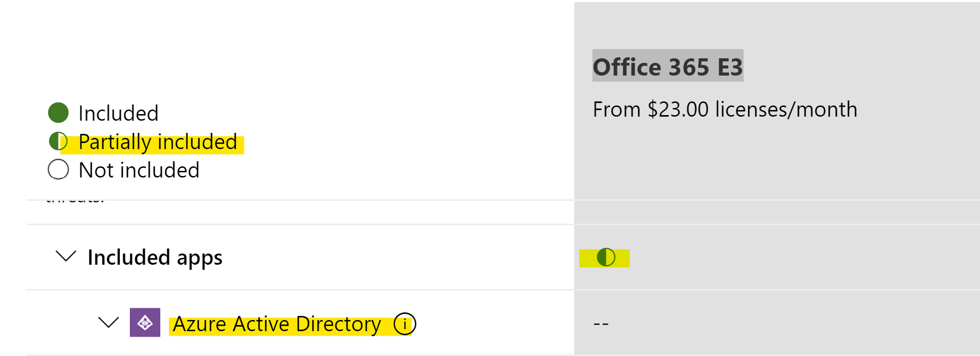Collapse the Azure Active Directory row chevron

(x=108, y=322)
